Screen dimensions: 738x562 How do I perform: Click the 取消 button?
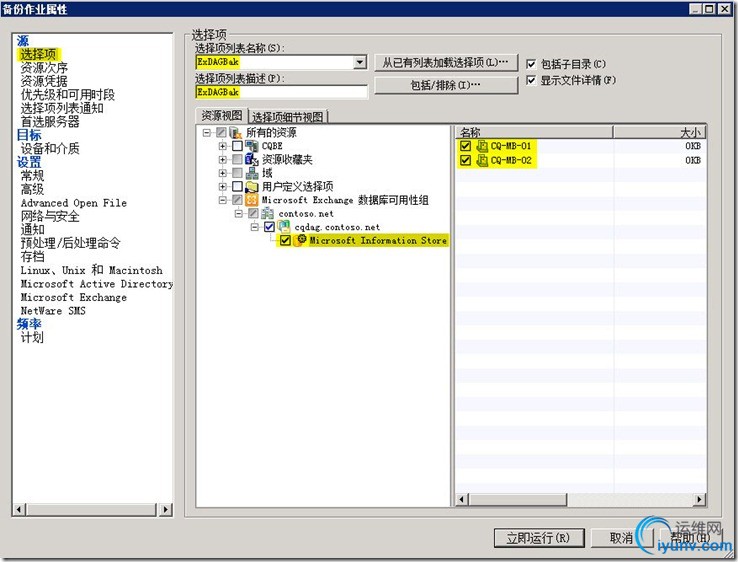tap(621, 538)
